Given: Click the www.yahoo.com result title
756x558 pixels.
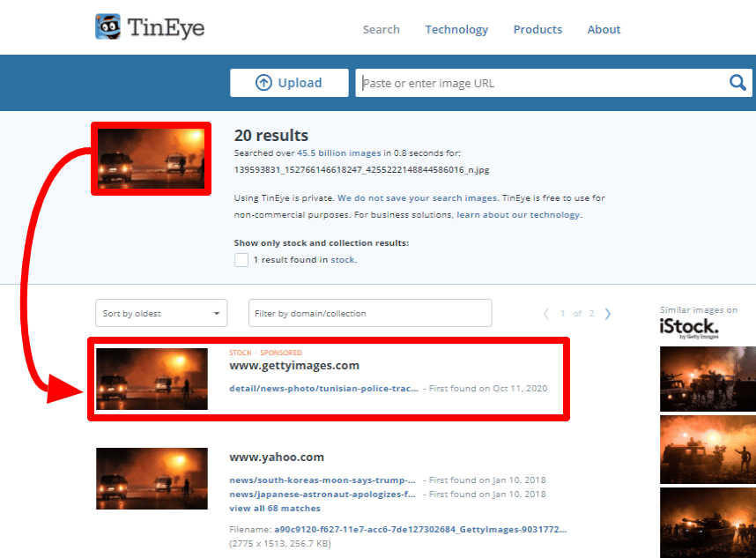Looking at the screenshot, I should tap(277, 458).
